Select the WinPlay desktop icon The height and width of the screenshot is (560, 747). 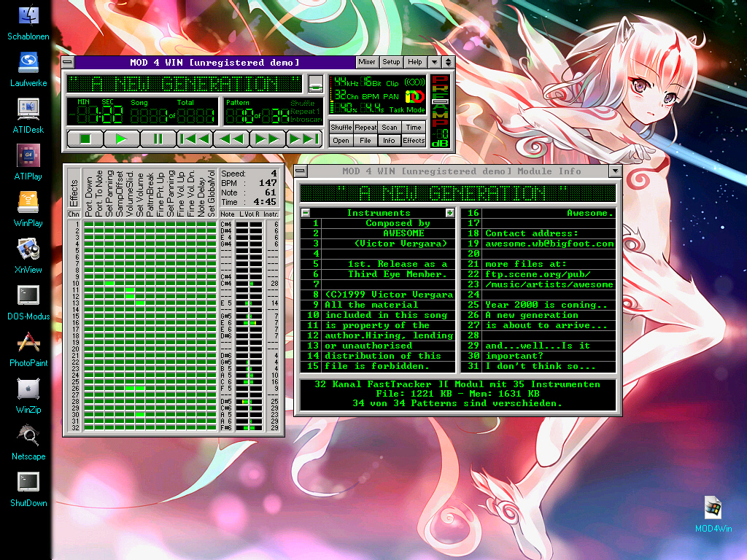pyautogui.click(x=28, y=209)
